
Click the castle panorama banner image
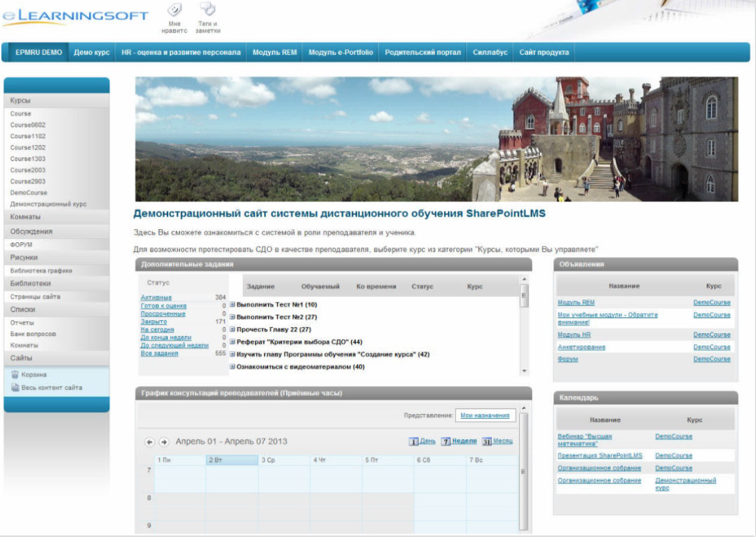(x=436, y=140)
